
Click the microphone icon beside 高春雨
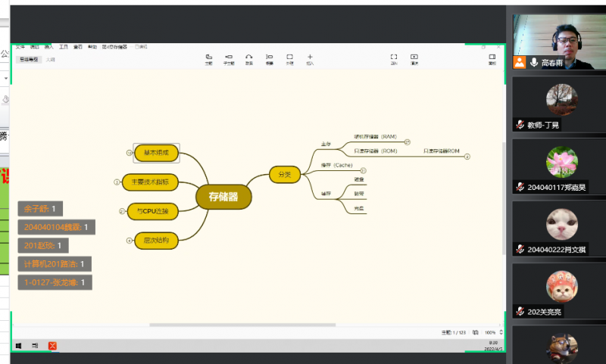point(533,63)
